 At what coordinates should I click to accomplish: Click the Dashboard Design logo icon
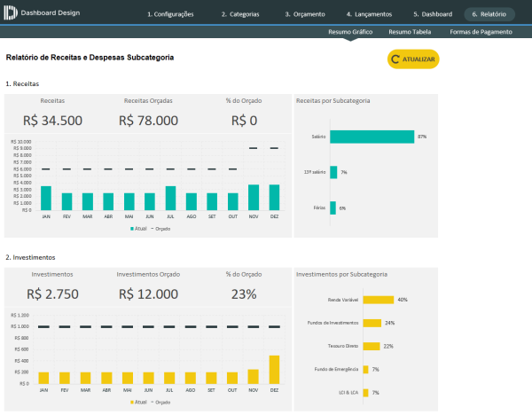11,14
